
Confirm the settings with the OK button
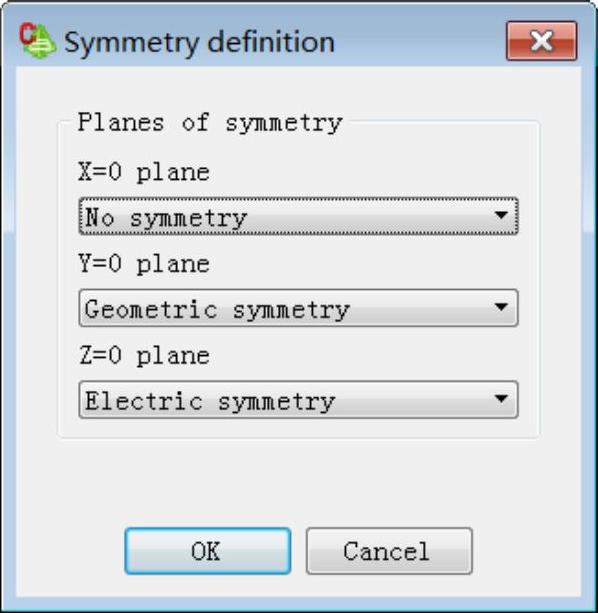tap(208, 551)
